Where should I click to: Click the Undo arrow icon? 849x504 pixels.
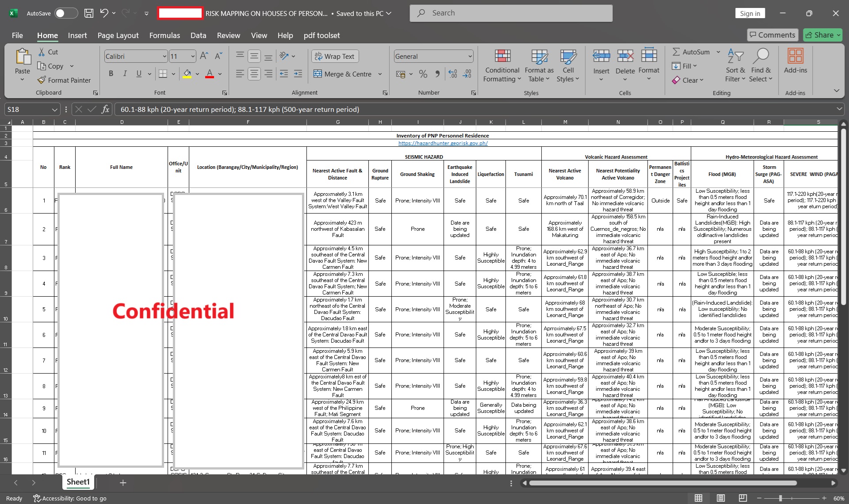click(104, 13)
